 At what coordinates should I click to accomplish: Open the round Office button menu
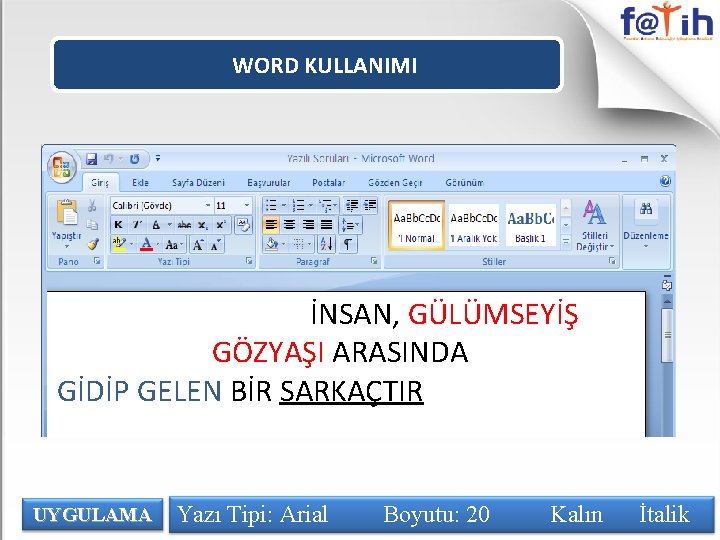click(x=62, y=166)
